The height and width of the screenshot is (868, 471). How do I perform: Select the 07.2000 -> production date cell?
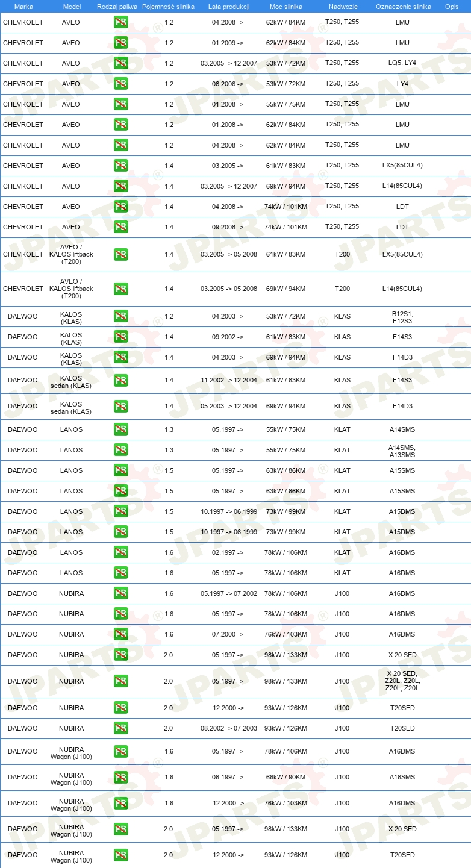point(228,635)
